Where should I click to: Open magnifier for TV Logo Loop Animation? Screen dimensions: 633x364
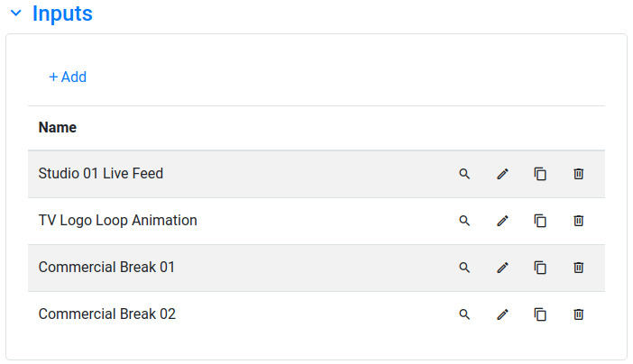[x=464, y=221]
